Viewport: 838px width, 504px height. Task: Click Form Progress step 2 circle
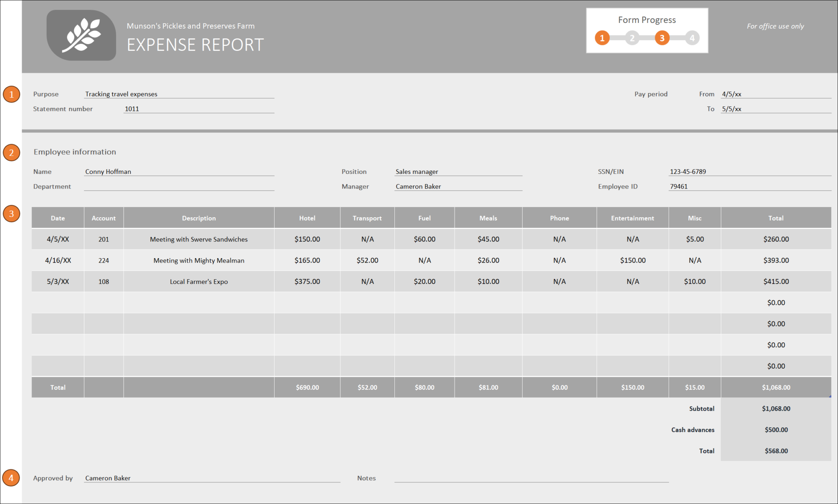(632, 38)
